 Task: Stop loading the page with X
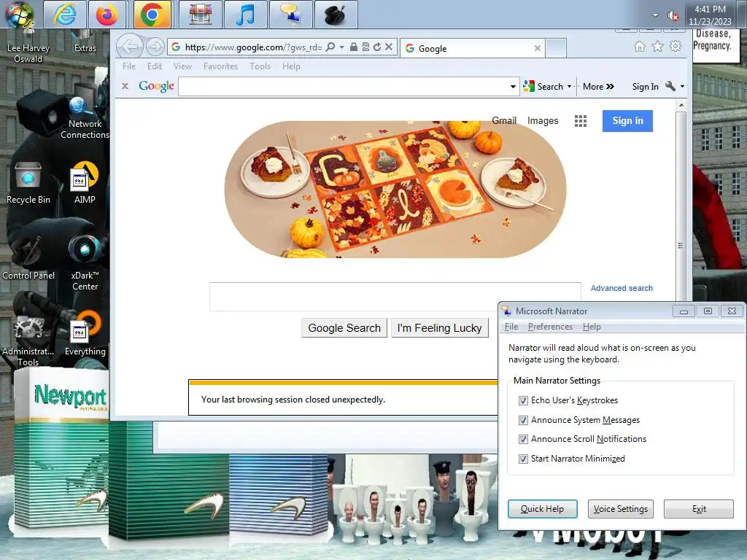coord(389,47)
